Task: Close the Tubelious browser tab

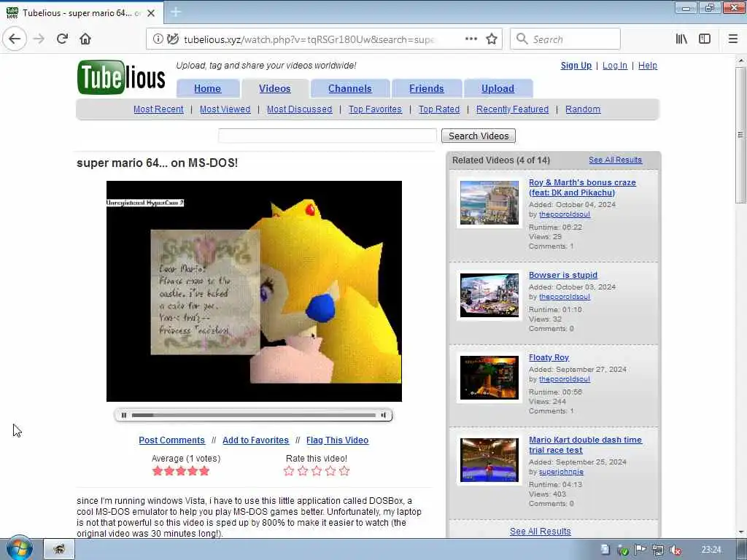Action: [x=151, y=13]
